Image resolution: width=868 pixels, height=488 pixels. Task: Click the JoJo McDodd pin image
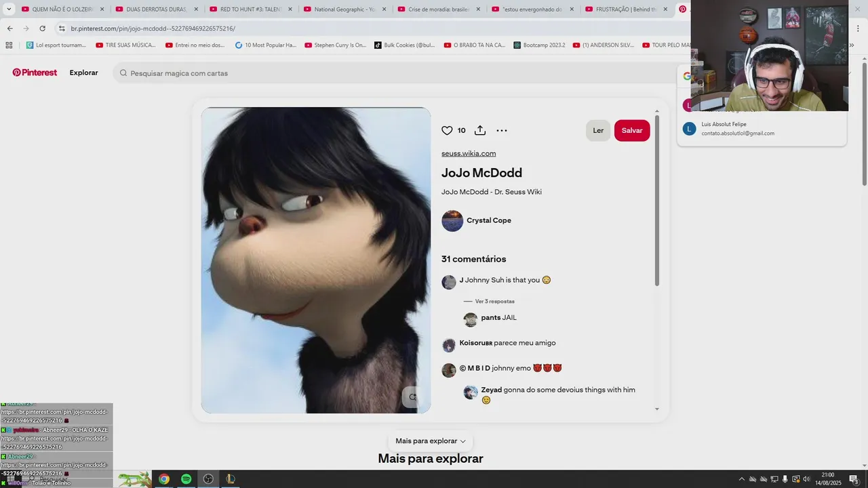(316, 260)
